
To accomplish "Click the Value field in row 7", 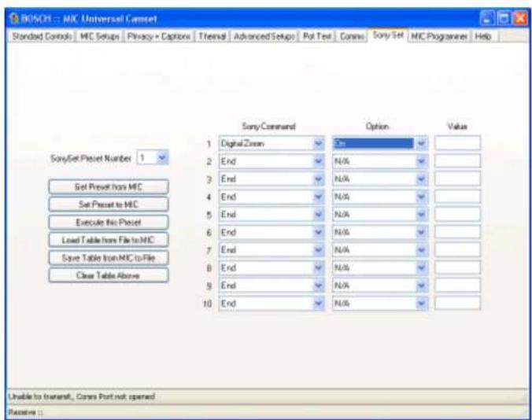I will pyautogui.click(x=458, y=250).
